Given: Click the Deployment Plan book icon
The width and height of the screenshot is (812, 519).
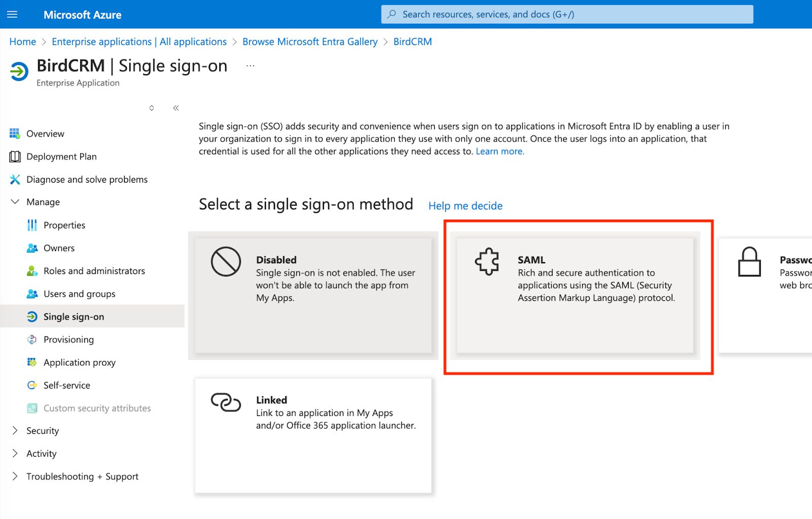Looking at the screenshot, I should pos(15,157).
